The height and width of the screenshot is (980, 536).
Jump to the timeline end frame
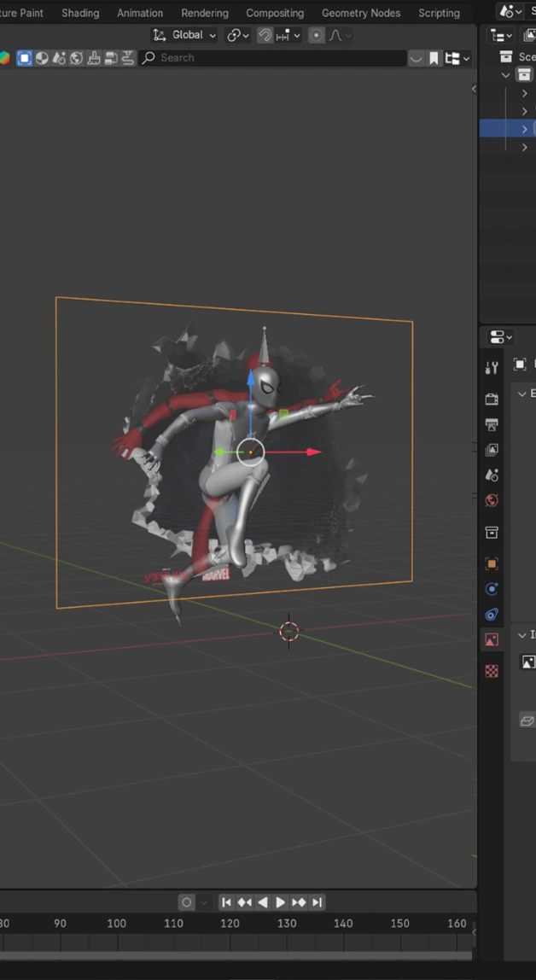click(318, 902)
